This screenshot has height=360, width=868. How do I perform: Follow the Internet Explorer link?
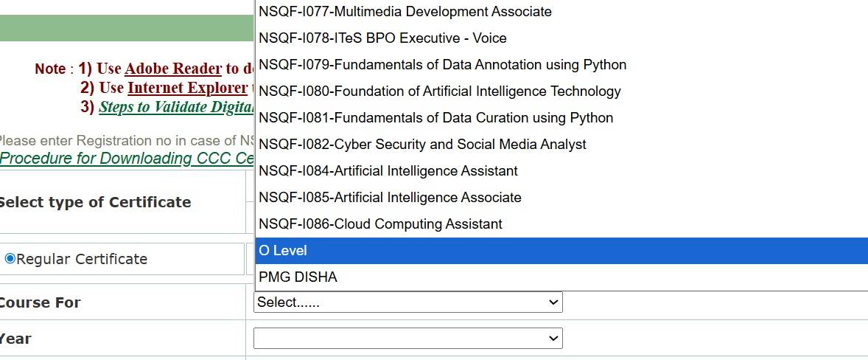tap(187, 88)
